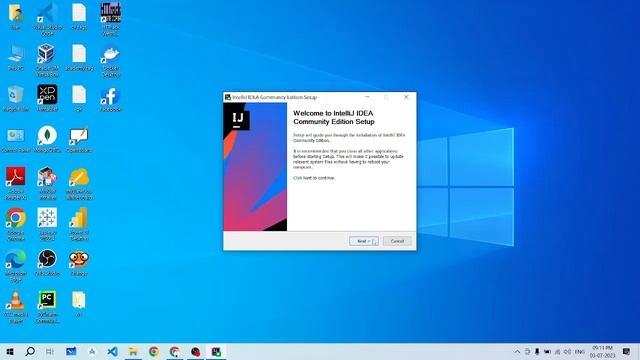Select the Google Chrome desktop shortcut
The image size is (640, 360).
(x=16, y=223)
